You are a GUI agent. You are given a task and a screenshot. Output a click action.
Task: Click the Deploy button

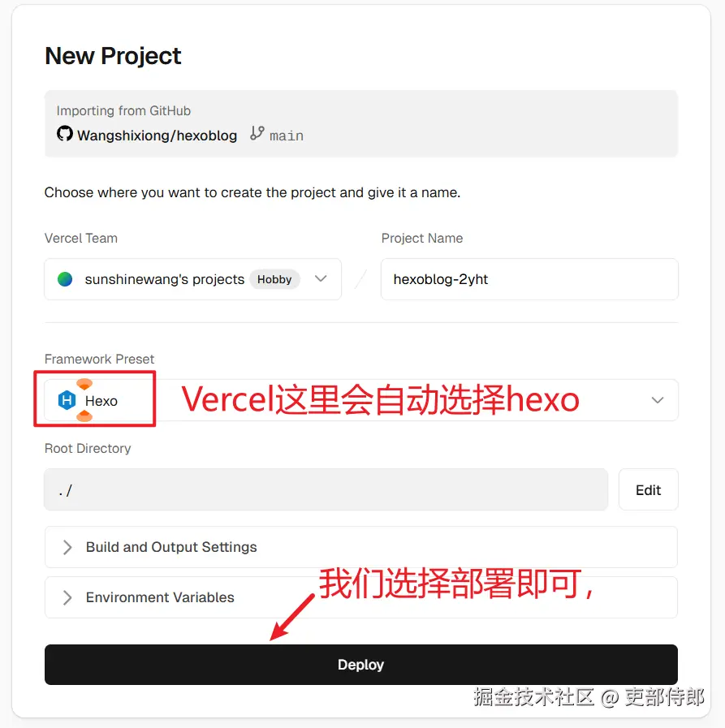click(x=360, y=665)
